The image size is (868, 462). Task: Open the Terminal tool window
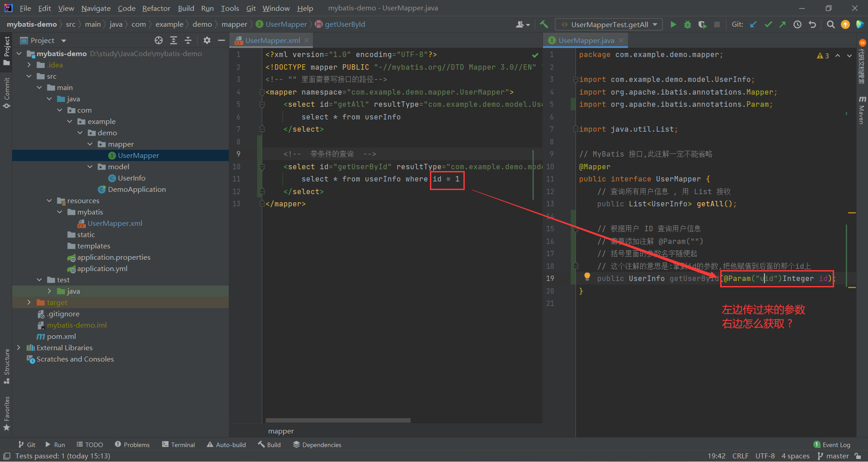178,445
